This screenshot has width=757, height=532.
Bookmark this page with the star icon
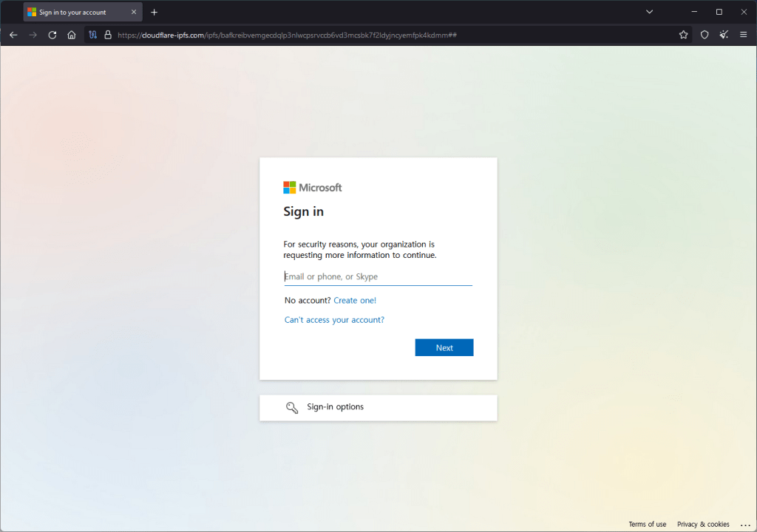point(684,35)
